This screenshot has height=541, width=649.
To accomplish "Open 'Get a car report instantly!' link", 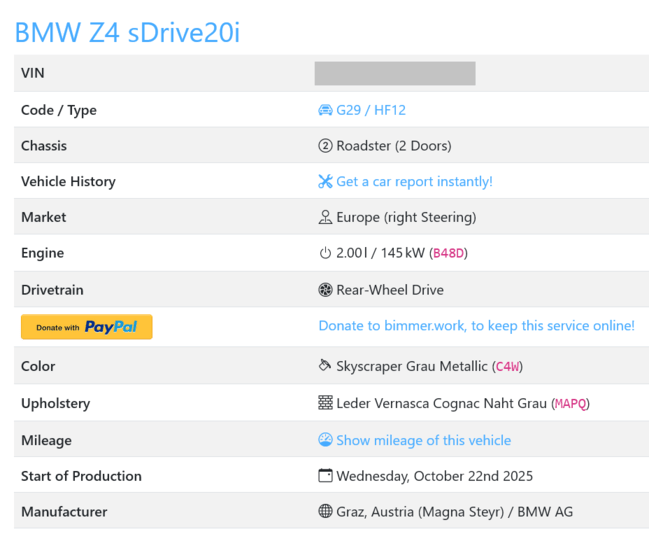I will coord(414,182).
